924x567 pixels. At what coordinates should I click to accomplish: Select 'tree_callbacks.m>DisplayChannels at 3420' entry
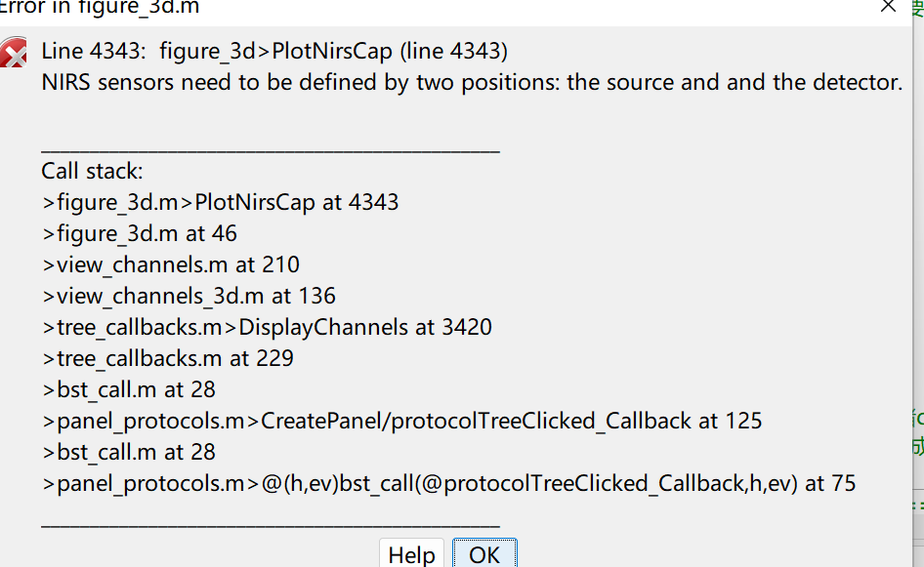click(267, 327)
